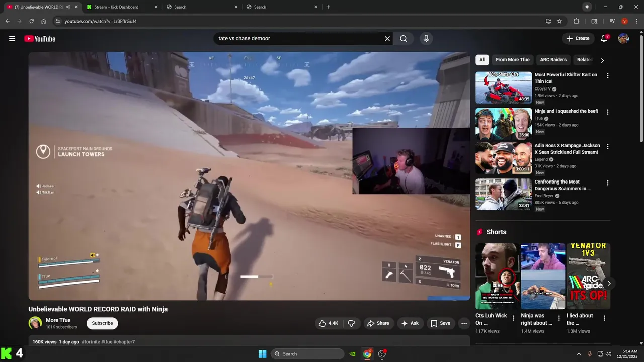Viewport: 644px width, 362px height.
Task: Open Chrome from the taskbar
Action: click(x=367, y=354)
